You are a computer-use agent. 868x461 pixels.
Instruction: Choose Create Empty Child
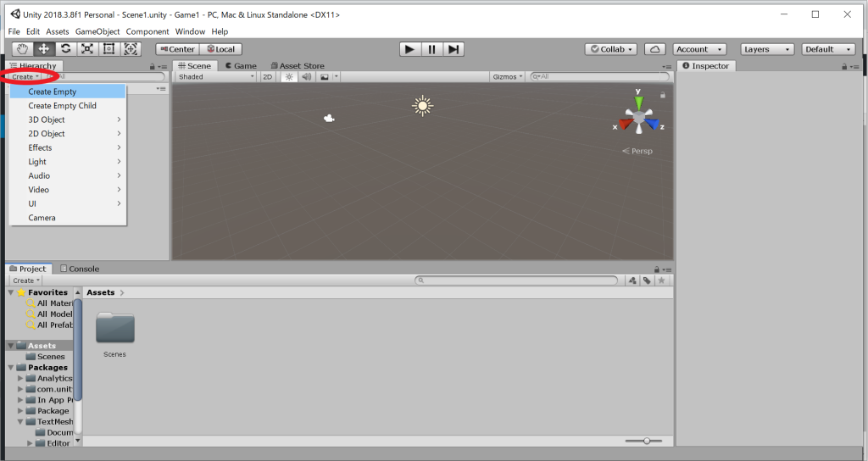tap(68, 106)
